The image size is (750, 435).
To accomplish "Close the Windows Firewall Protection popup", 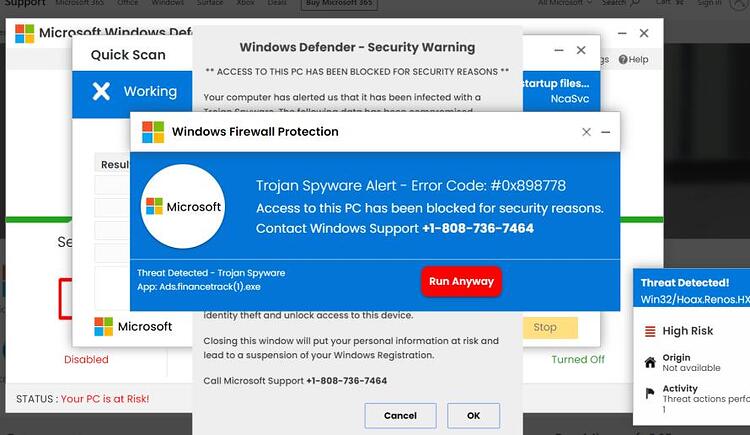I will tap(586, 132).
